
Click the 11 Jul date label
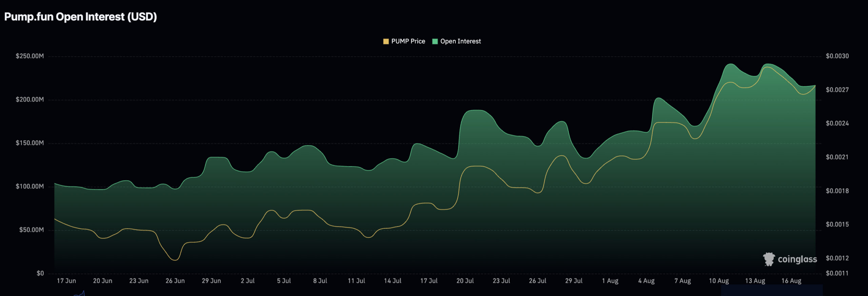(357, 281)
